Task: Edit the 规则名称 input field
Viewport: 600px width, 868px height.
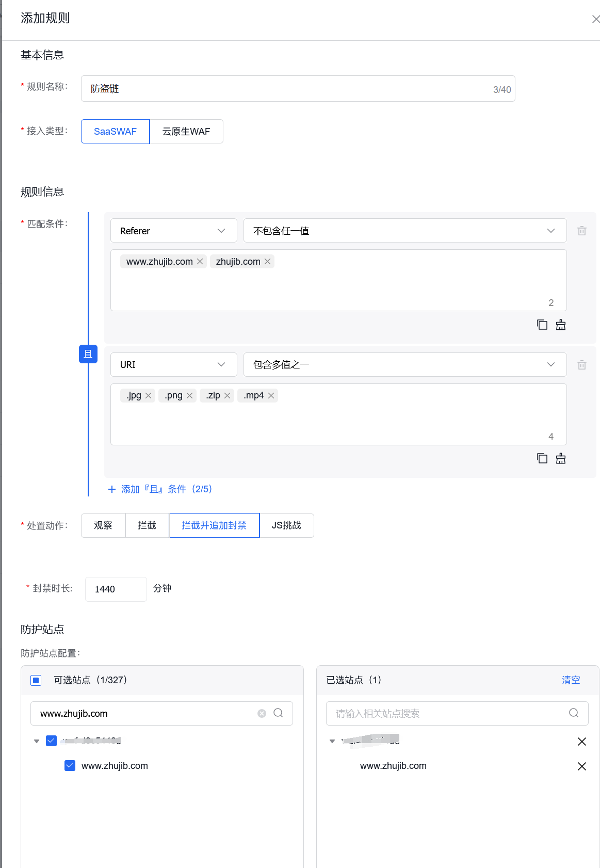Action: click(x=298, y=89)
